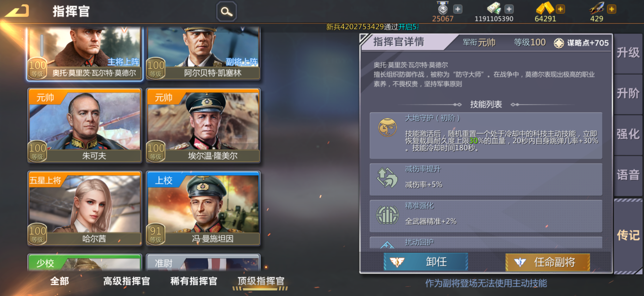Screen dimensions: 644x296
Task: Select the 稀有指挥官 filter tab
Action: [x=194, y=281]
